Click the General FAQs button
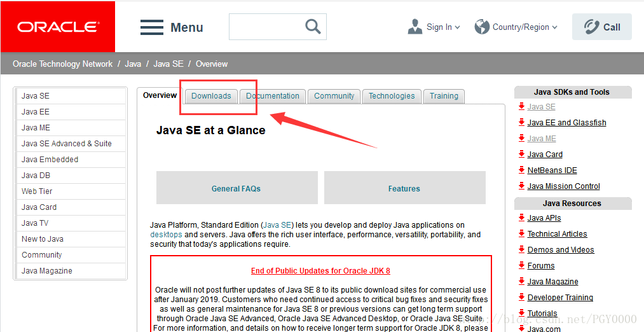644x332 pixels. (236, 188)
